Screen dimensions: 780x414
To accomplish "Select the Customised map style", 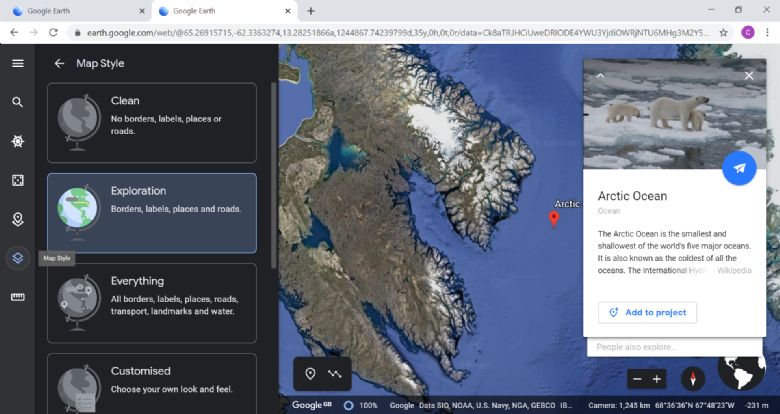I will (152, 383).
